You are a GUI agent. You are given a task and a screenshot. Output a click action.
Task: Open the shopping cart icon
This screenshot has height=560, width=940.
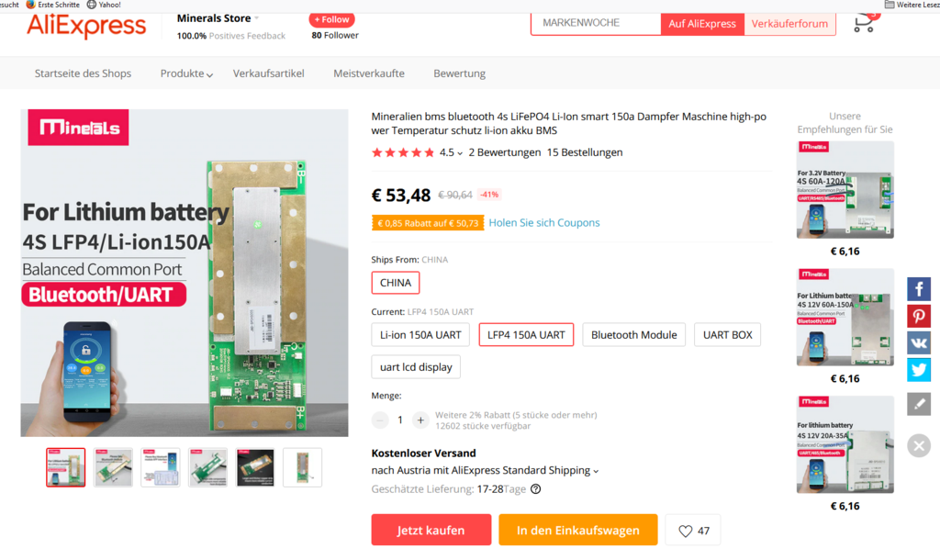(864, 23)
